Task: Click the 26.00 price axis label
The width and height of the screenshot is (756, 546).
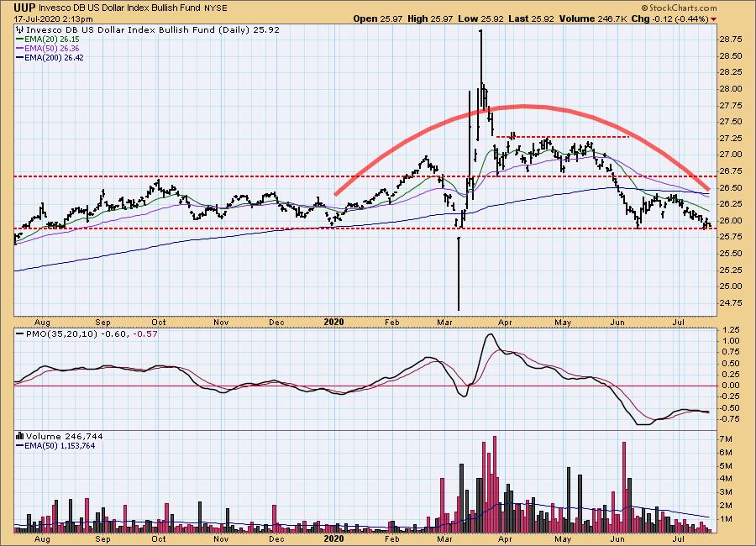Action: [730, 220]
